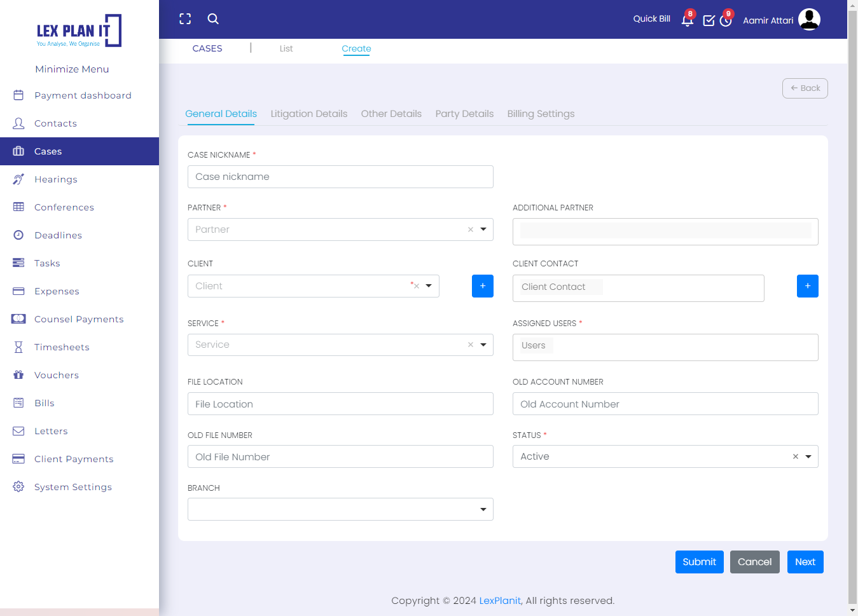Add new client contact with plus button
The height and width of the screenshot is (616, 858).
[x=807, y=286]
